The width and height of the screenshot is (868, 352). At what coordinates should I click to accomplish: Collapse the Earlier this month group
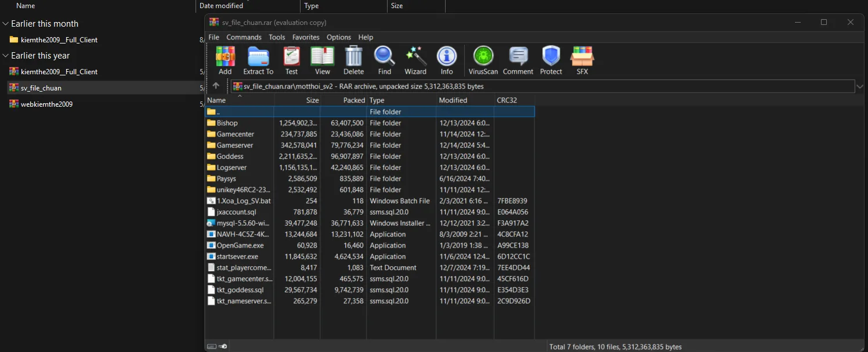[5, 24]
